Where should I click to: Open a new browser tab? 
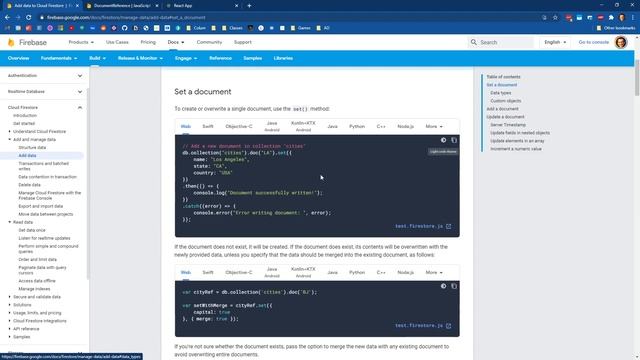(x=249, y=6)
